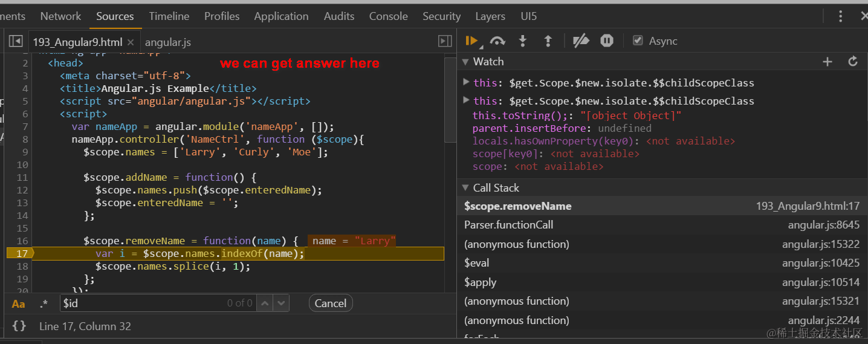Open the angular.js:15321 anonymous function frame
Viewport: 868px width, 344px height.
point(662,301)
